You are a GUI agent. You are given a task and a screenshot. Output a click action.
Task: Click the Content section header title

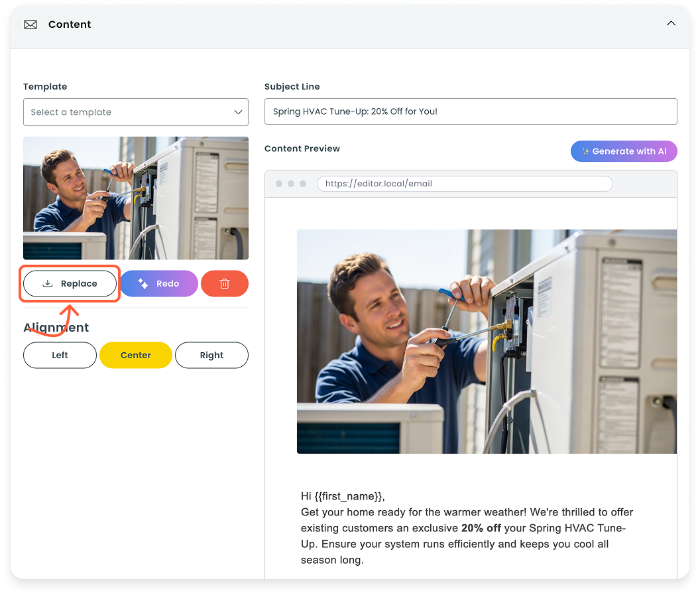(70, 25)
